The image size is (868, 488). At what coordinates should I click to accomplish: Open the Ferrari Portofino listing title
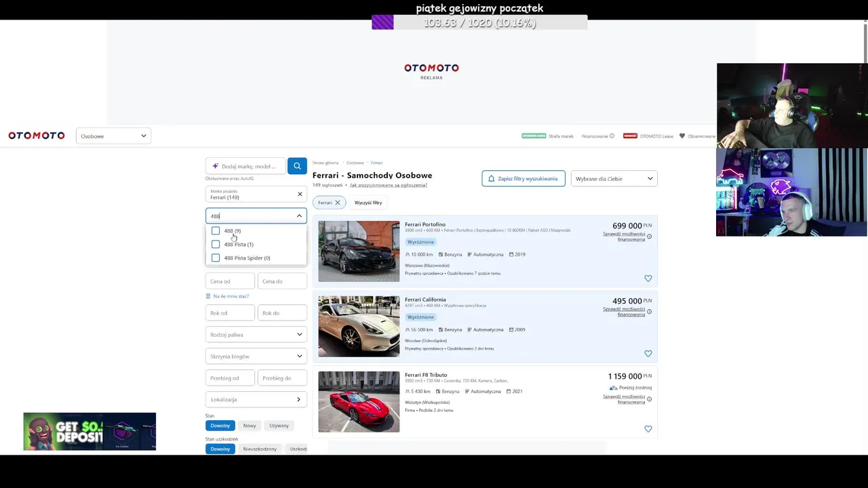[425, 224]
